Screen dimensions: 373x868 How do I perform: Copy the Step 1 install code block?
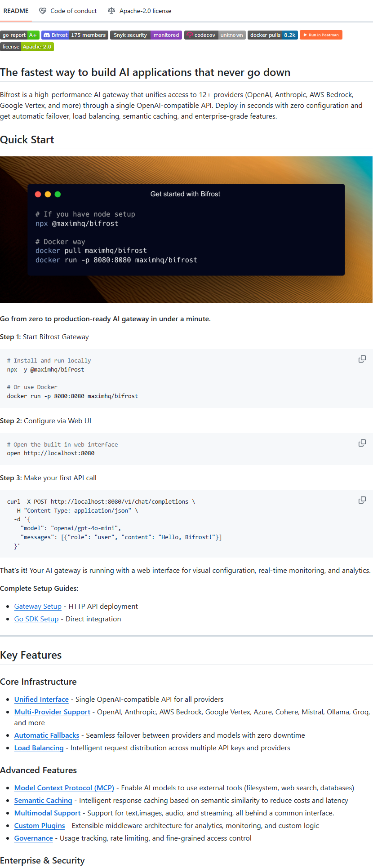(362, 359)
